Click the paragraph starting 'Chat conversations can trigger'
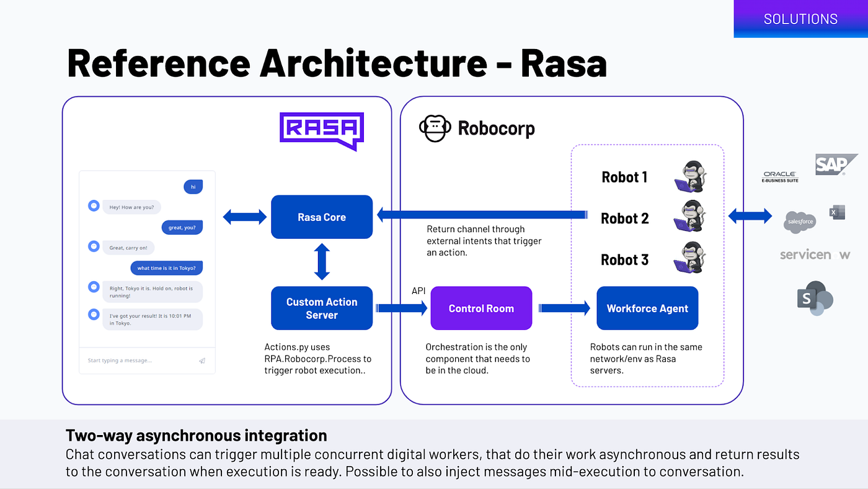The height and width of the screenshot is (489, 868). [432, 463]
